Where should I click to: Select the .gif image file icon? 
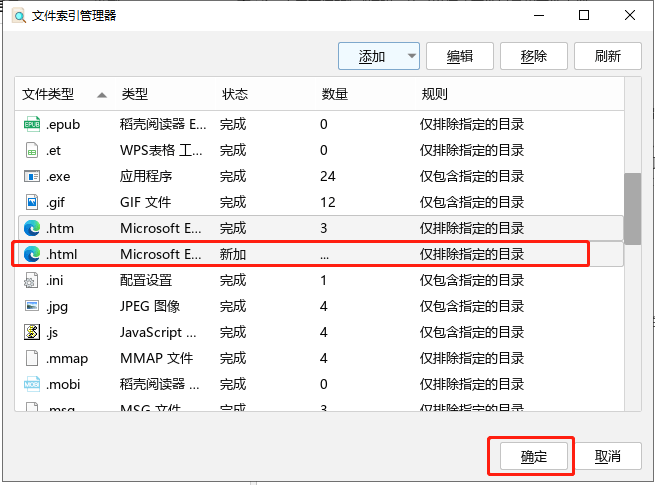32,202
